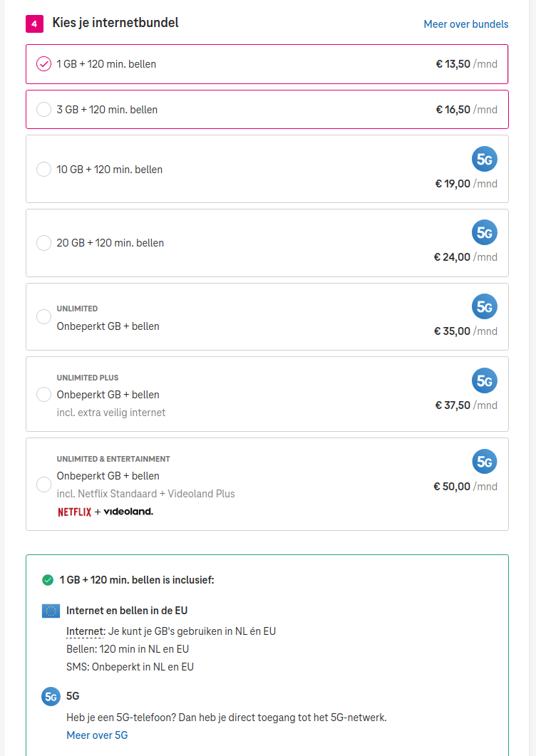Image resolution: width=536 pixels, height=756 pixels.
Task: Click the 5G icon in the info section
Action: tap(51, 696)
